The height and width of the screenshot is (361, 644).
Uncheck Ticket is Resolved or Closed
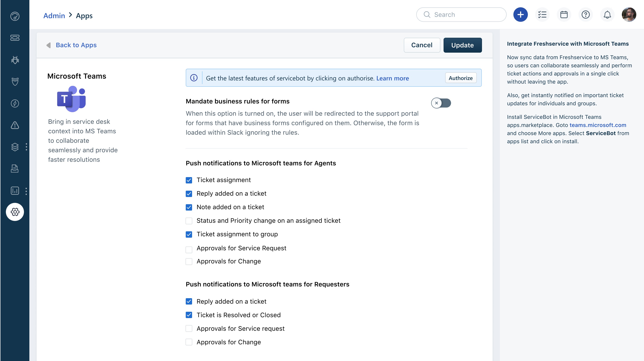click(189, 315)
